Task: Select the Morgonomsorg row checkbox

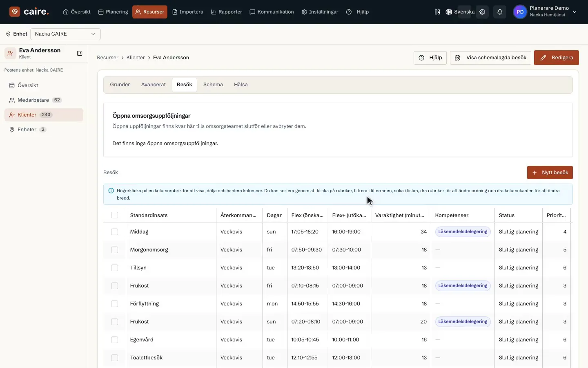Action: click(114, 250)
